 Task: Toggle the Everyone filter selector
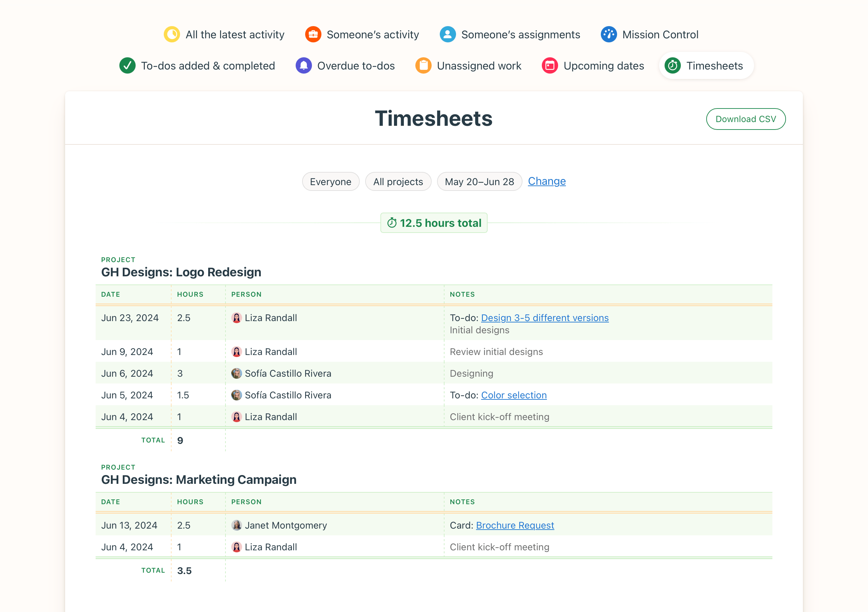tap(330, 181)
